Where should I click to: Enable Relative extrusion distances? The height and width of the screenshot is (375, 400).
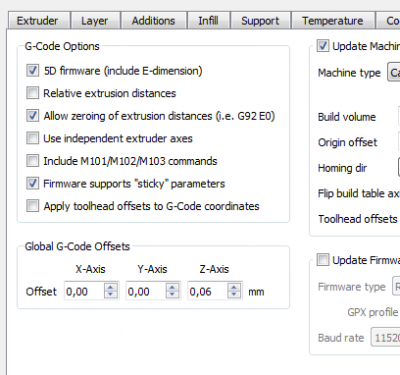(32, 93)
